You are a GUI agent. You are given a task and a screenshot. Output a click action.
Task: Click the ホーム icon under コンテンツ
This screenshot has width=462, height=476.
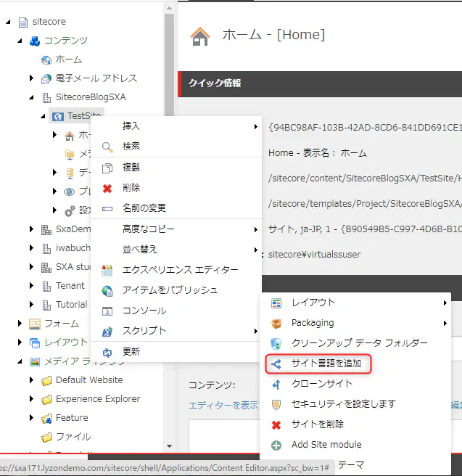46,59
